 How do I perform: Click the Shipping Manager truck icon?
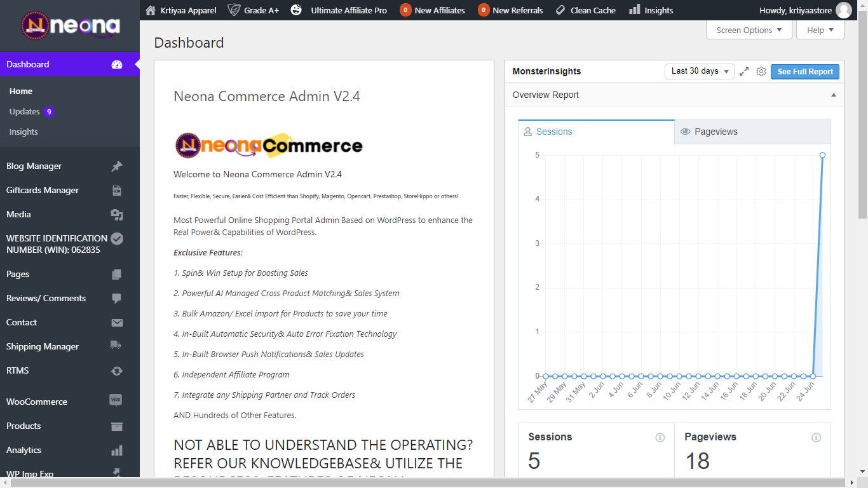[x=117, y=346]
